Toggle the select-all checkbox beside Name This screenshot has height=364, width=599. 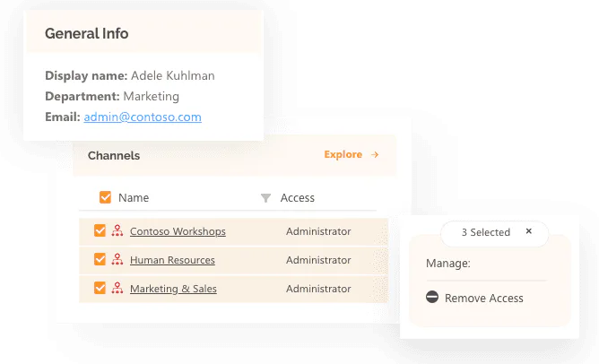tap(105, 197)
